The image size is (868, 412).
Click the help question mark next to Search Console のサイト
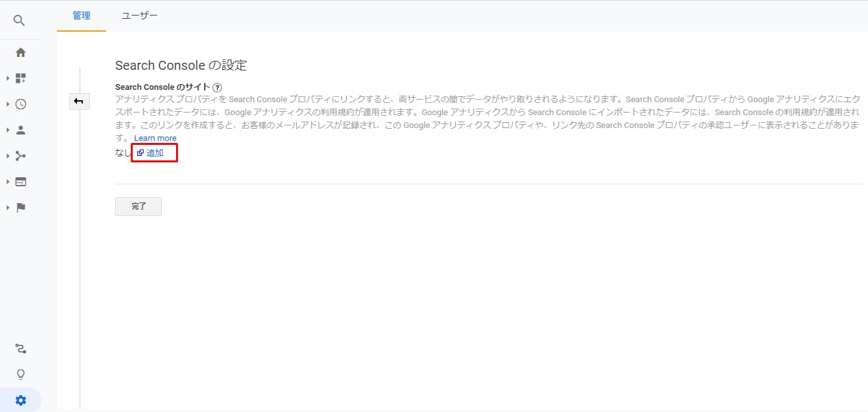[x=217, y=87]
